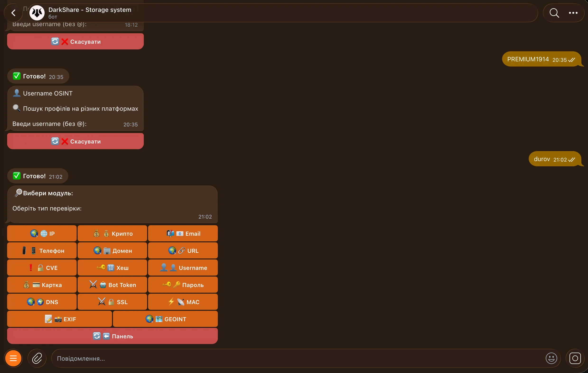The image size is (588, 373).
Task: Pick the Картка module
Action: [x=42, y=285]
